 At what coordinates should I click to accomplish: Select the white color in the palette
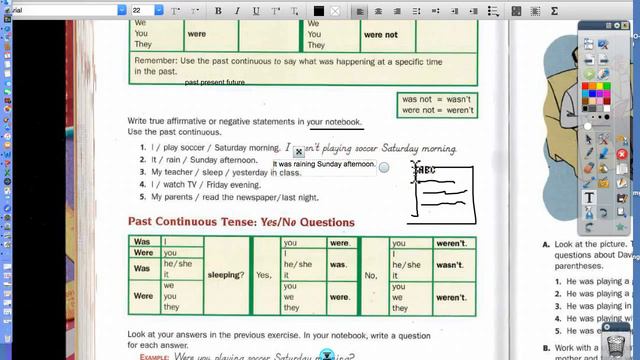(607, 109)
